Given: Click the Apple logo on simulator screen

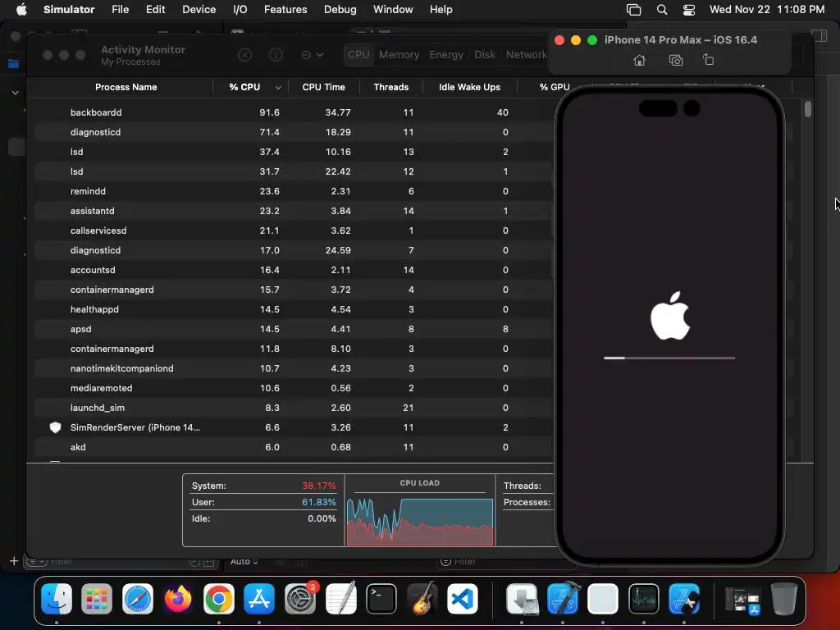Looking at the screenshot, I should tap(670, 316).
